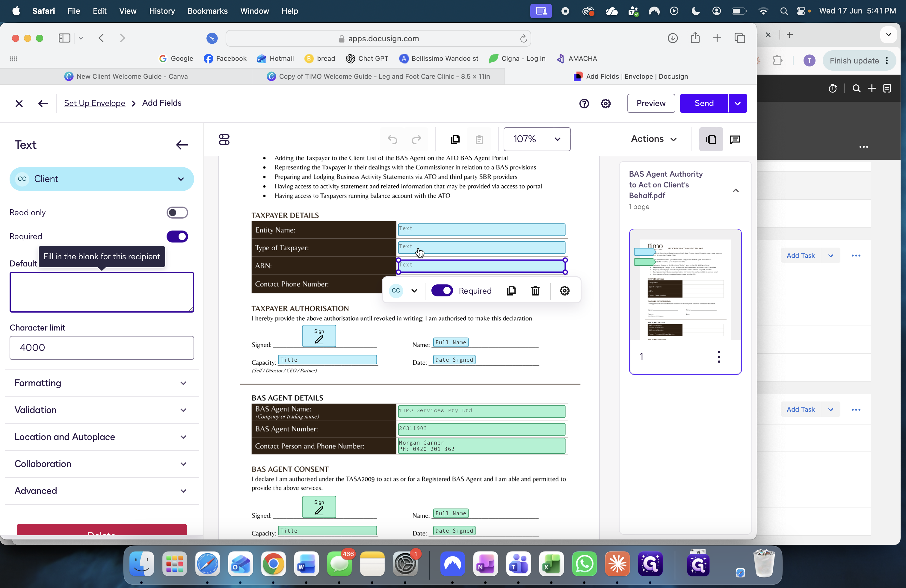
Task: Open the Hotmail bookmark
Action: 275,59
